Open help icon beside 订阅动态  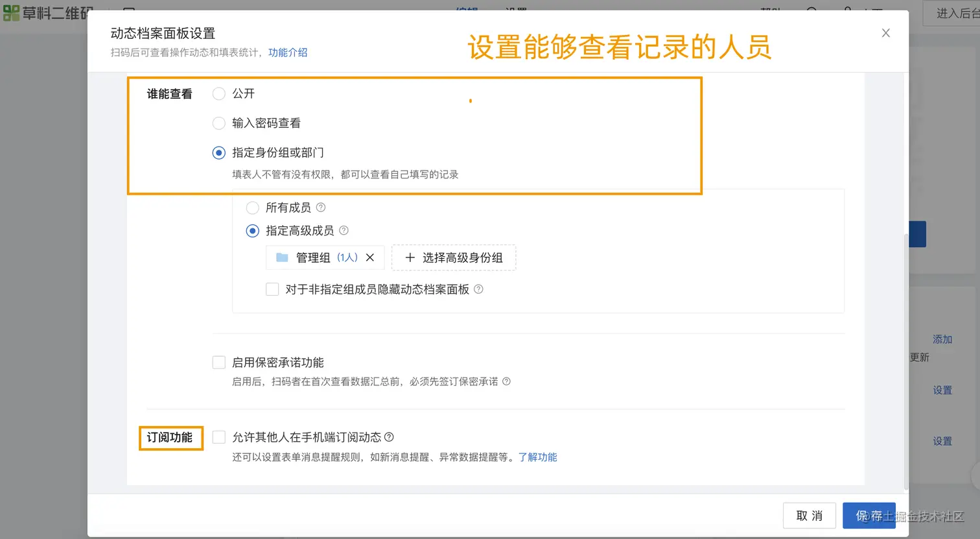pos(389,437)
